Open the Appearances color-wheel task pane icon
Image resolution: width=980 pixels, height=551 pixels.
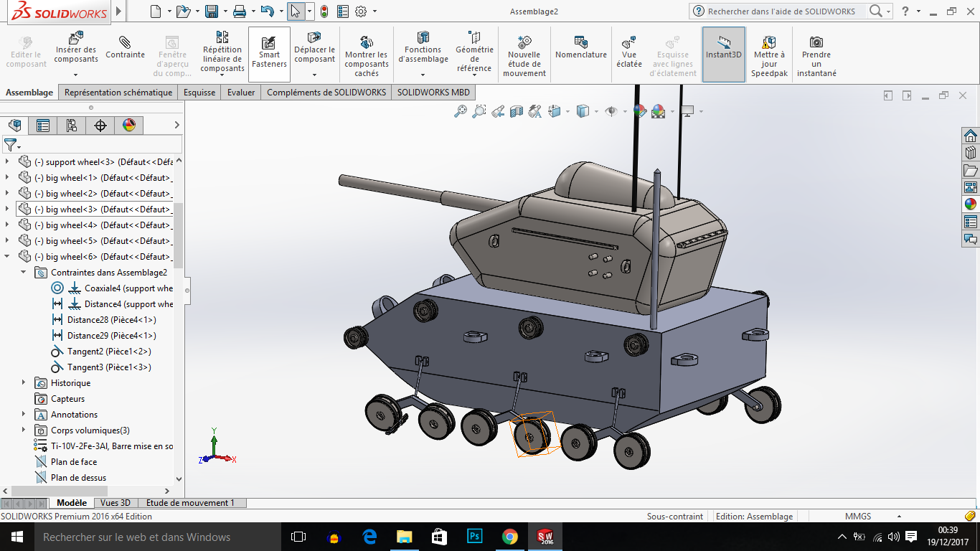coord(971,204)
